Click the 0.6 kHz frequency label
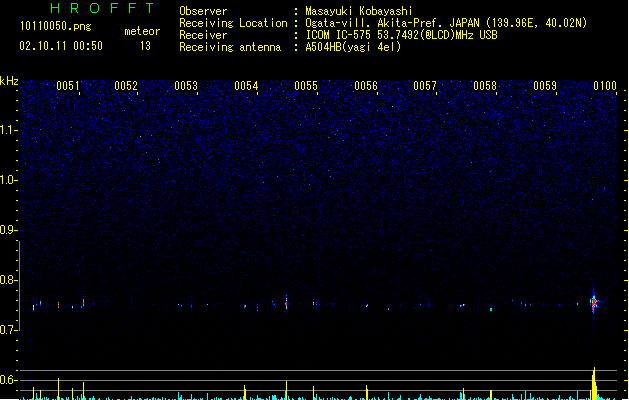 point(9,380)
